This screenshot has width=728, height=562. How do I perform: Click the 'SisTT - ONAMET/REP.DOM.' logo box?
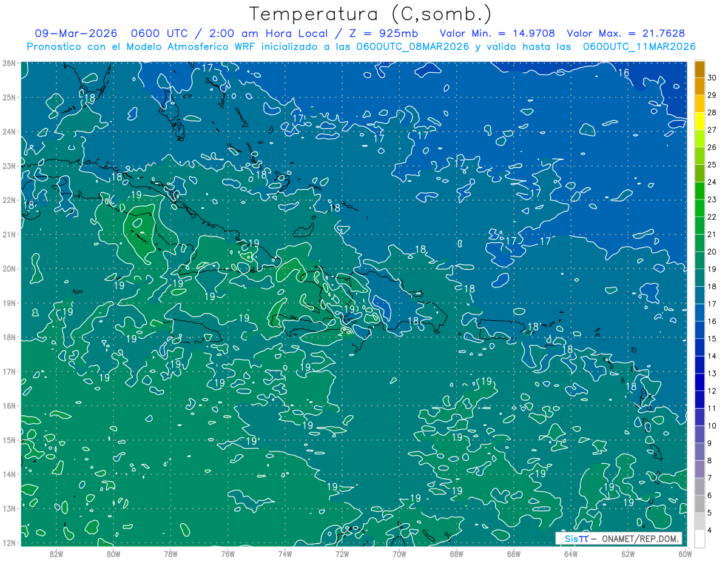coord(619,538)
